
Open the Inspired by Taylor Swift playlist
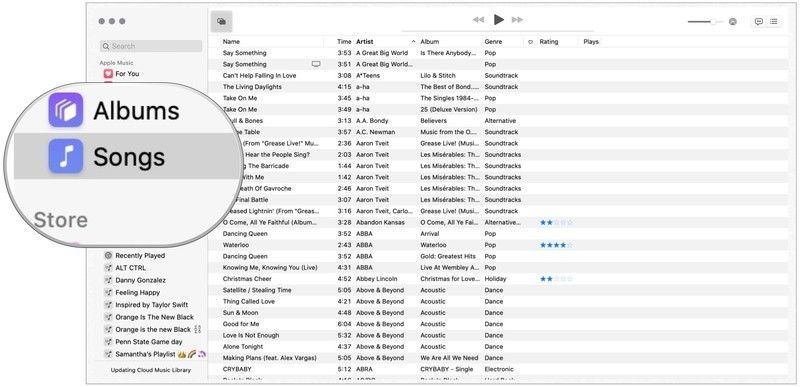tap(152, 305)
